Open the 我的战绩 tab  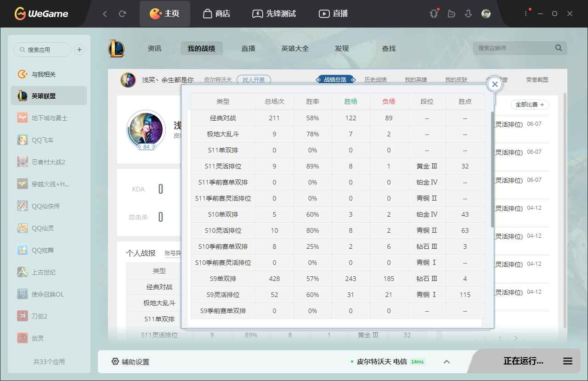pyautogui.click(x=201, y=48)
